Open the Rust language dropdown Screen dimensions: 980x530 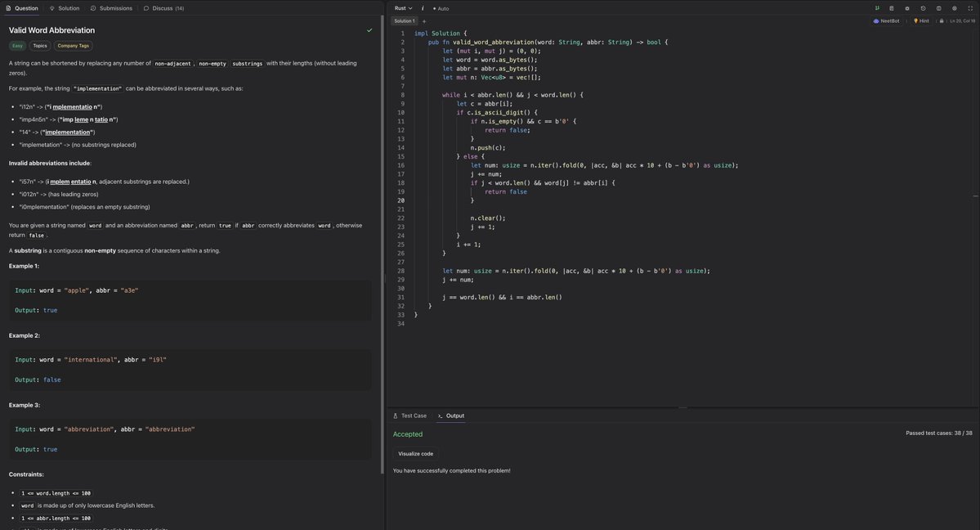403,8
